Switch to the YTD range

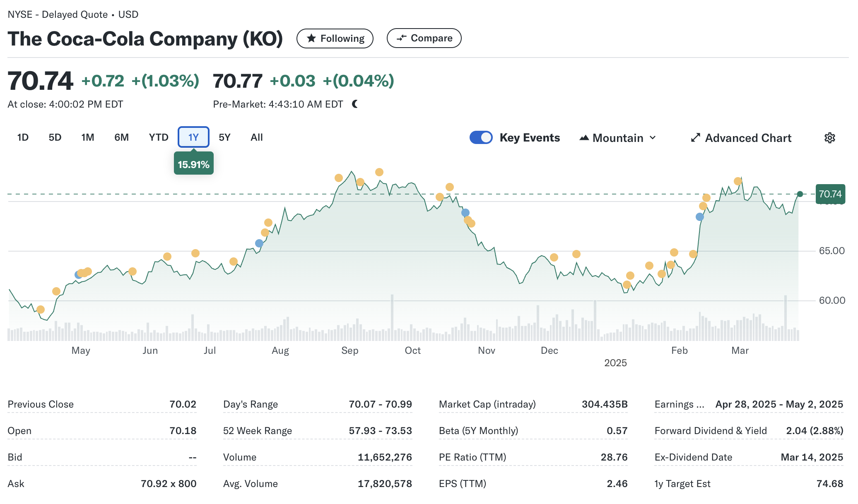coord(159,137)
